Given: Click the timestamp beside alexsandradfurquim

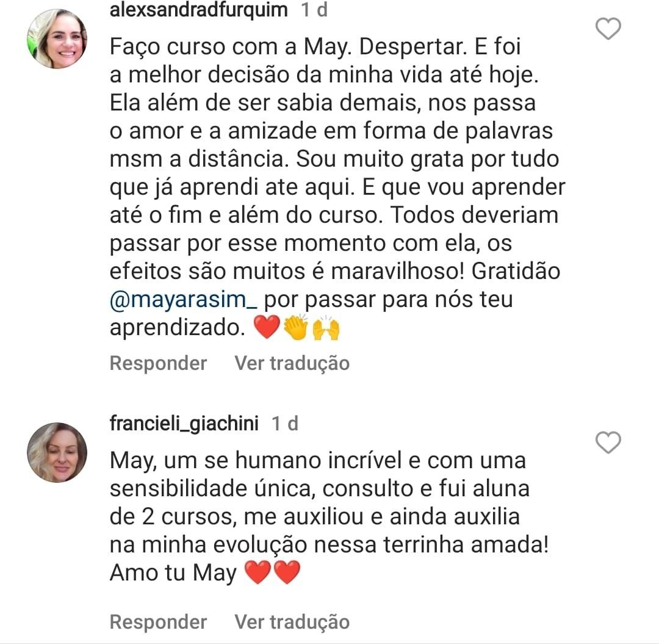Looking at the screenshot, I should (x=314, y=10).
